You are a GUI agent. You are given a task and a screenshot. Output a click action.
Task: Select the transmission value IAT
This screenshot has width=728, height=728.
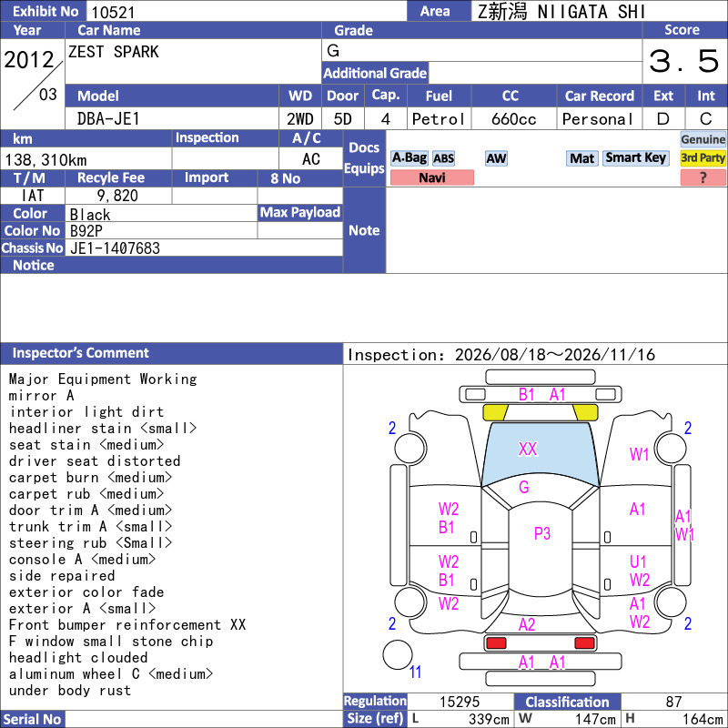[33, 196]
